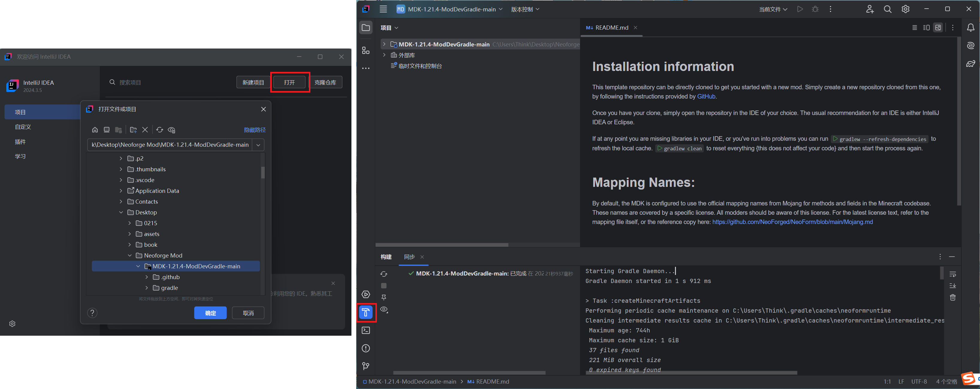This screenshot has height=389, width=980.
Task: Open the Gradle tool window icon on the right
Action: 970,63
